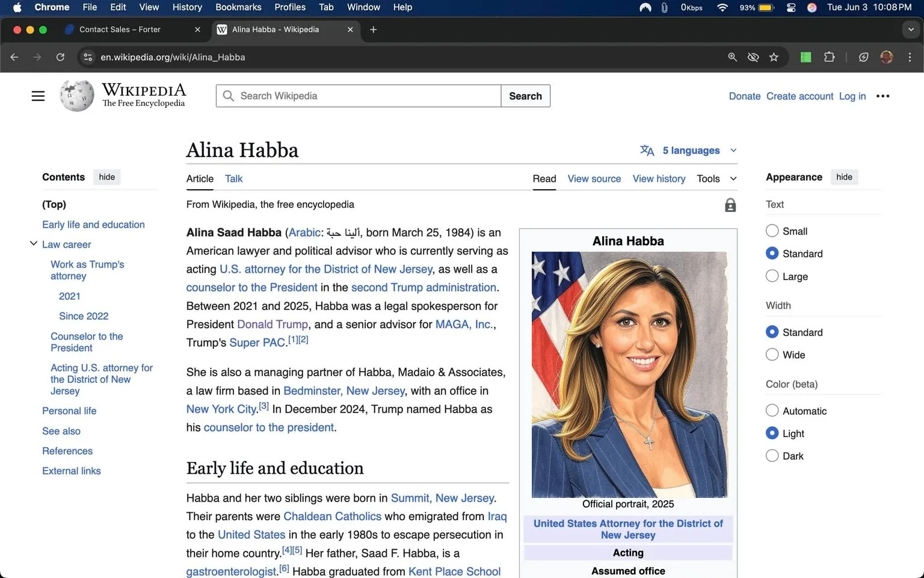Bookmark this page with the star icon
The image size is (924, 578).
coord(774,57)
